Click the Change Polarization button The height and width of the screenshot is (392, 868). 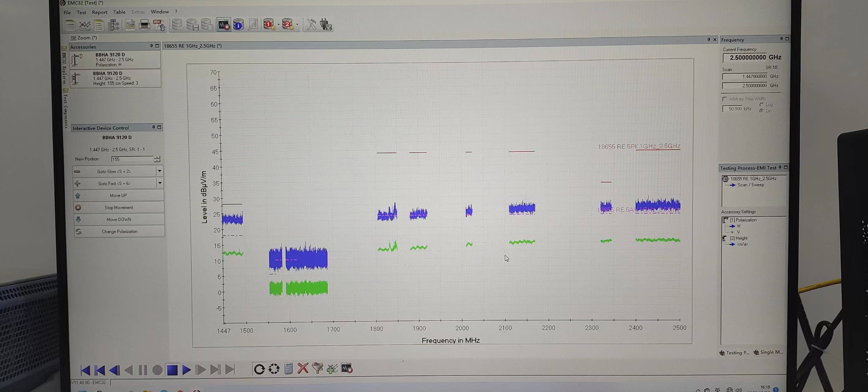(119, 231)
